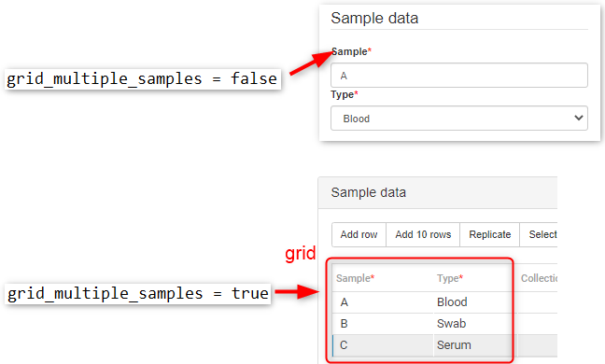Click the Select button in grid toolbar
This screenshot has height=364, width=605.
(539, 234)
